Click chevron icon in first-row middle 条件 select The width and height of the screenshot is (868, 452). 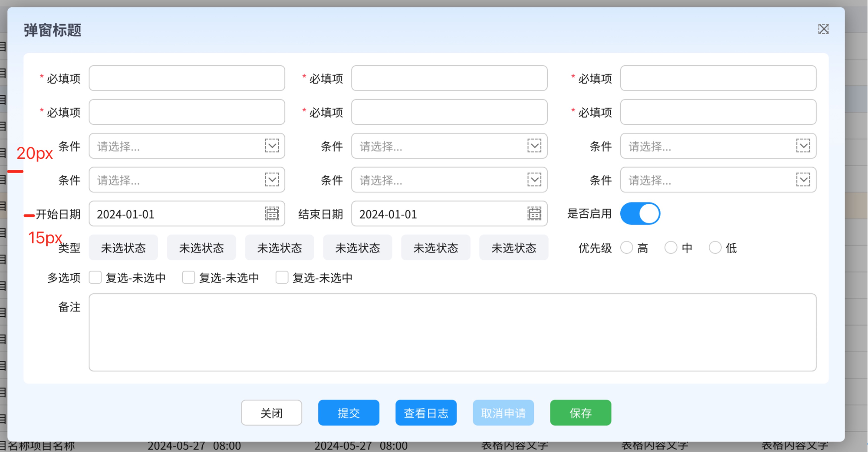[534, 146]
